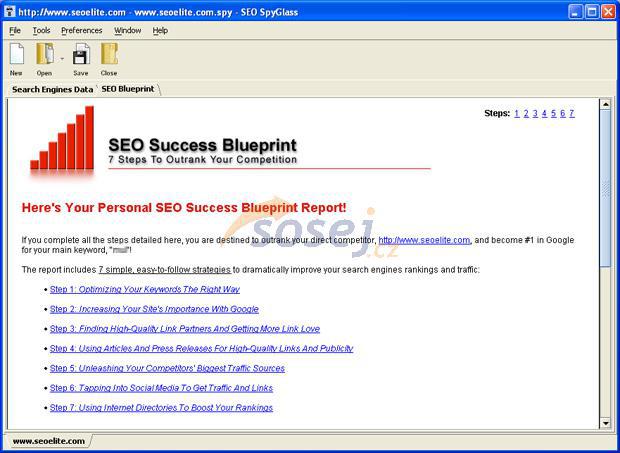The image size is (620, 453).
Task: Jump to step 2 in Steps list
Action: [526, 113]
